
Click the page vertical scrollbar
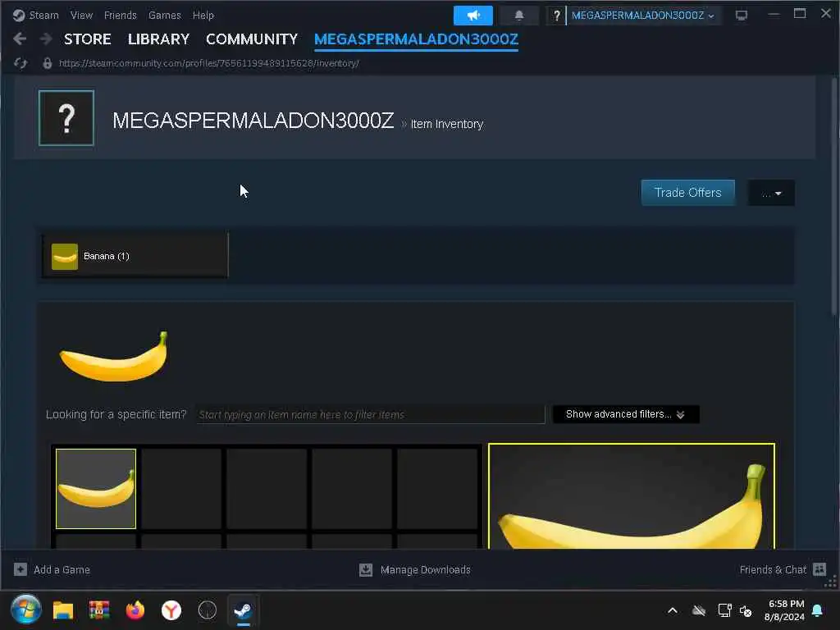point(834,195)
